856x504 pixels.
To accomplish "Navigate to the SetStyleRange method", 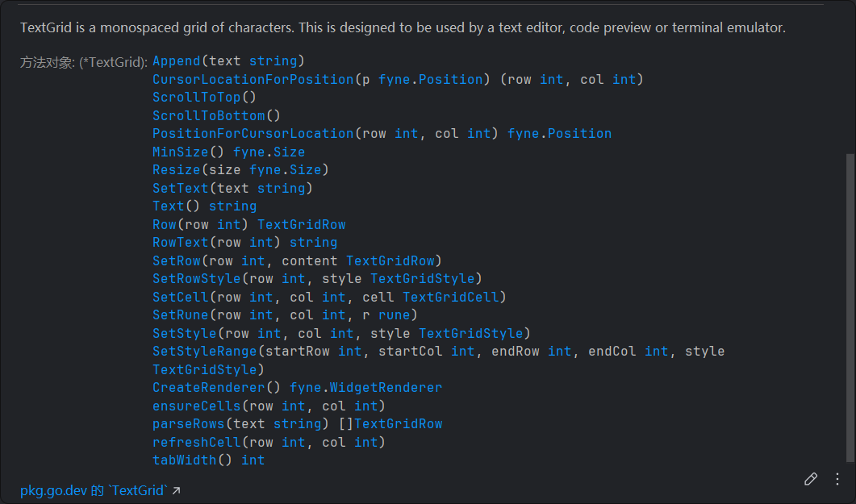I will (x=204, y=352).
